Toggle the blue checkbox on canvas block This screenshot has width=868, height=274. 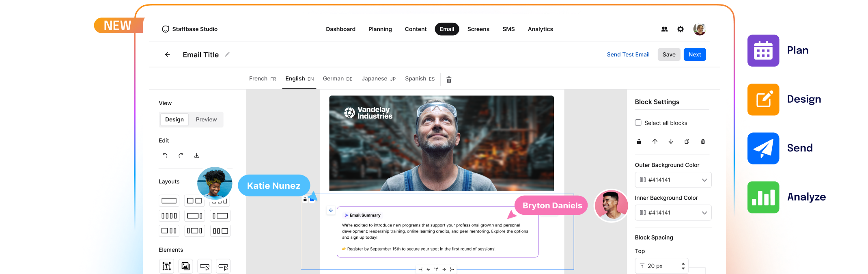[312, 199]
